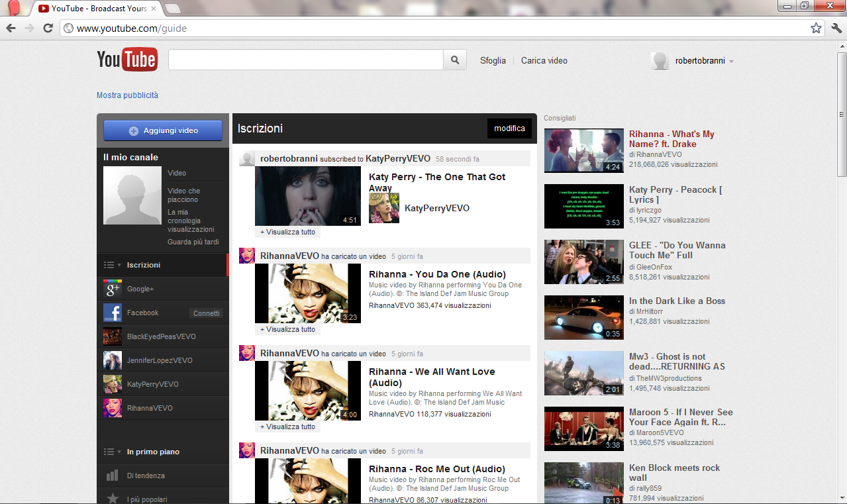The width and height of the screenshot is (847, 504).
Task: Click the browser forward arrow
Action: click(x=29, y=28)
